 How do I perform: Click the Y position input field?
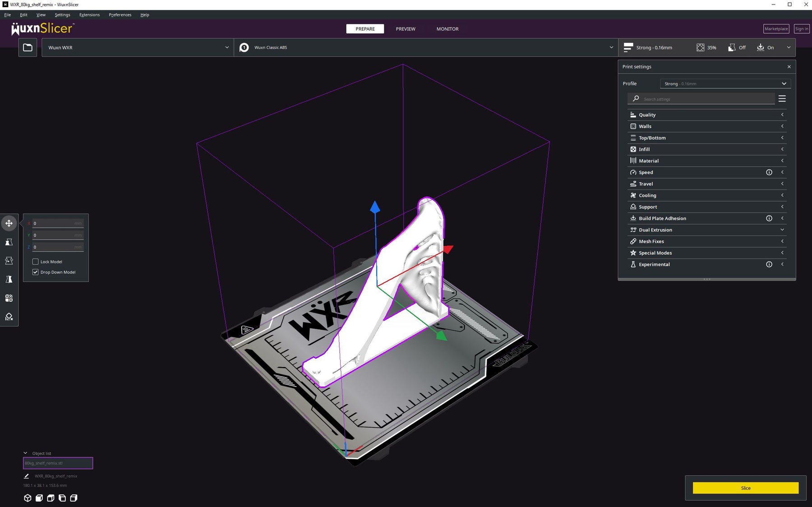58,235
